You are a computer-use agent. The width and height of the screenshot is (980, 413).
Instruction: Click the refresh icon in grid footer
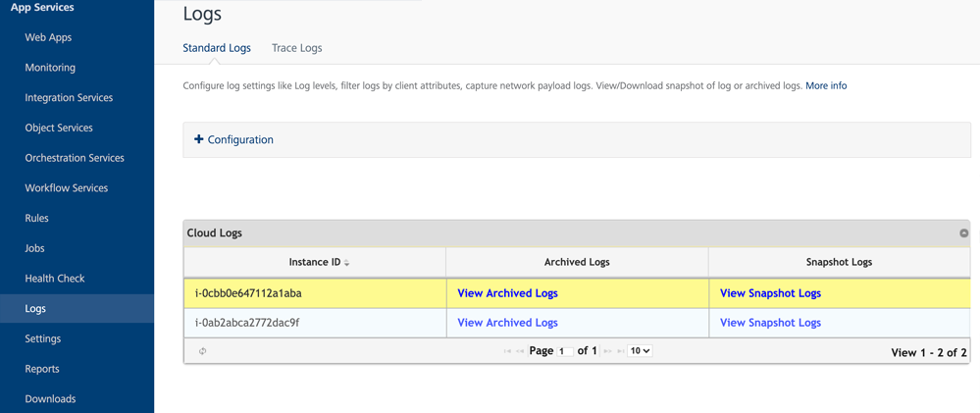coord(203,351)
